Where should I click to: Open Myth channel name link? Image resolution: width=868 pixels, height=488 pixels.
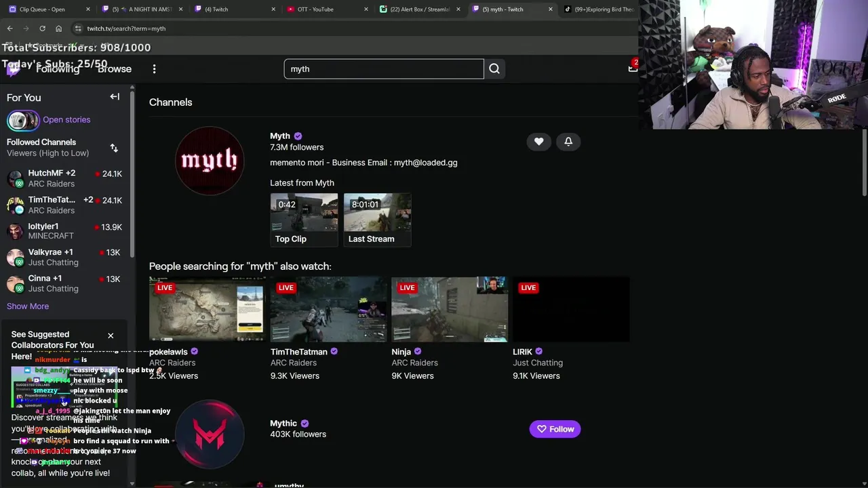(280, 136)
